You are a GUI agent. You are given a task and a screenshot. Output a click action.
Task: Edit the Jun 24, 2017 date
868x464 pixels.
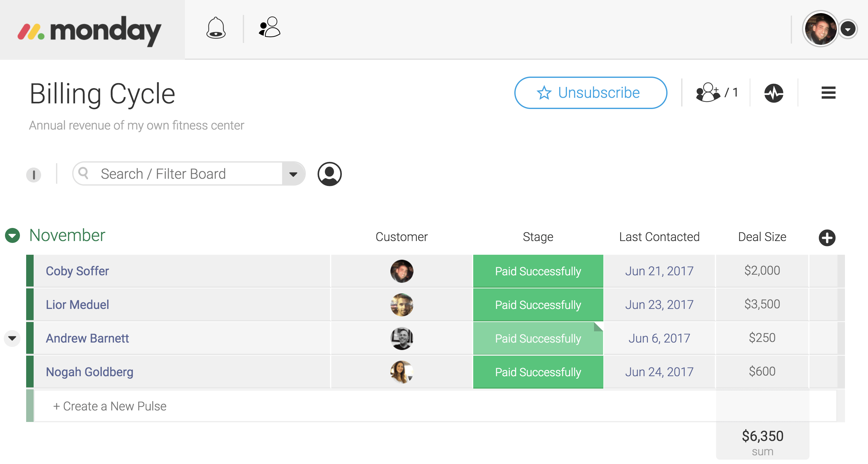coord(659,372)
